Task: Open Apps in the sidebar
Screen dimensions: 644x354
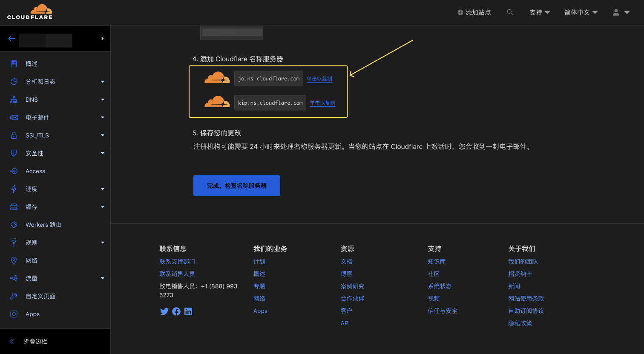Action: (32, 314)
